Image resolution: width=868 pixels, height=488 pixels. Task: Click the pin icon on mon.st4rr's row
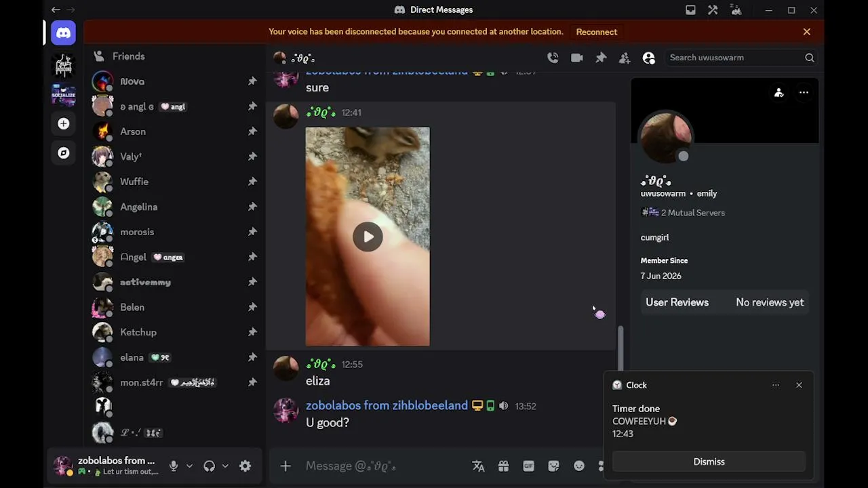pos(252,382)
